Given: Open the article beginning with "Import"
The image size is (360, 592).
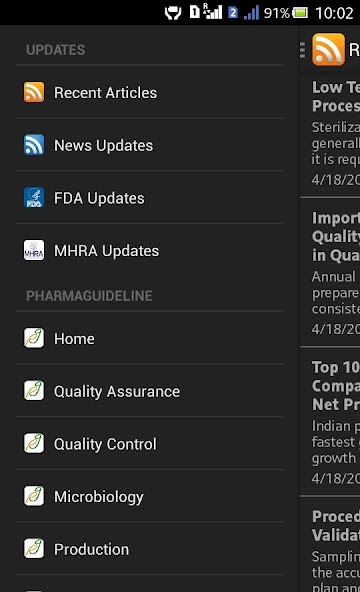Looking at the screenshot, I should point(330,272).
